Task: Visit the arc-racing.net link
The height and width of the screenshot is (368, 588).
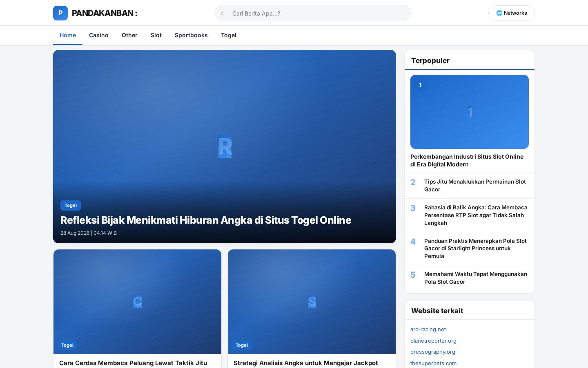Action: coord(428,329)
